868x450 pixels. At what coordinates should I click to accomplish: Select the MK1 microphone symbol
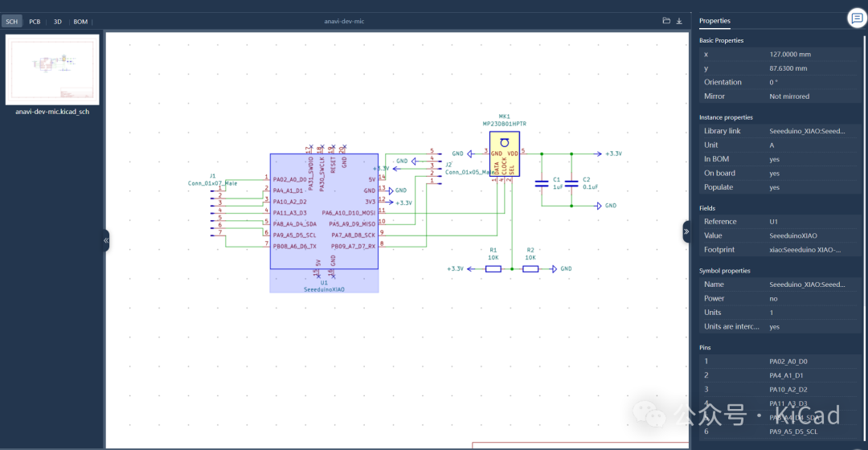click(504, 153)
